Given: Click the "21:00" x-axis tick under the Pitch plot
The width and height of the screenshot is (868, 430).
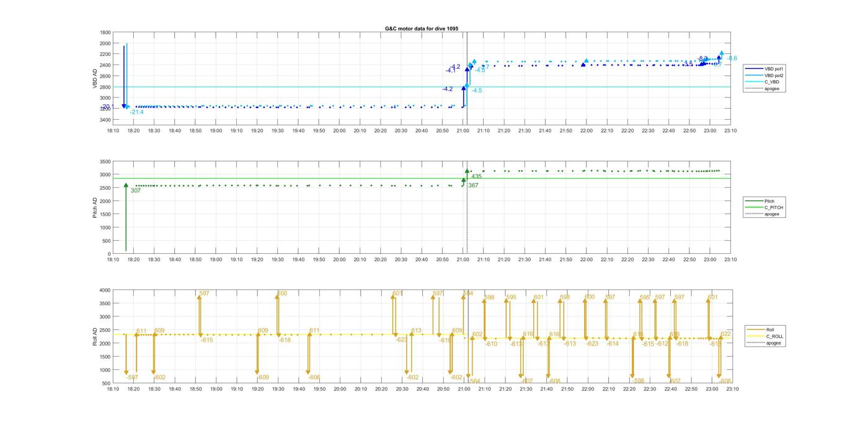Looking at the screenshot, I should pyautogui.click(x=463, y=260).
